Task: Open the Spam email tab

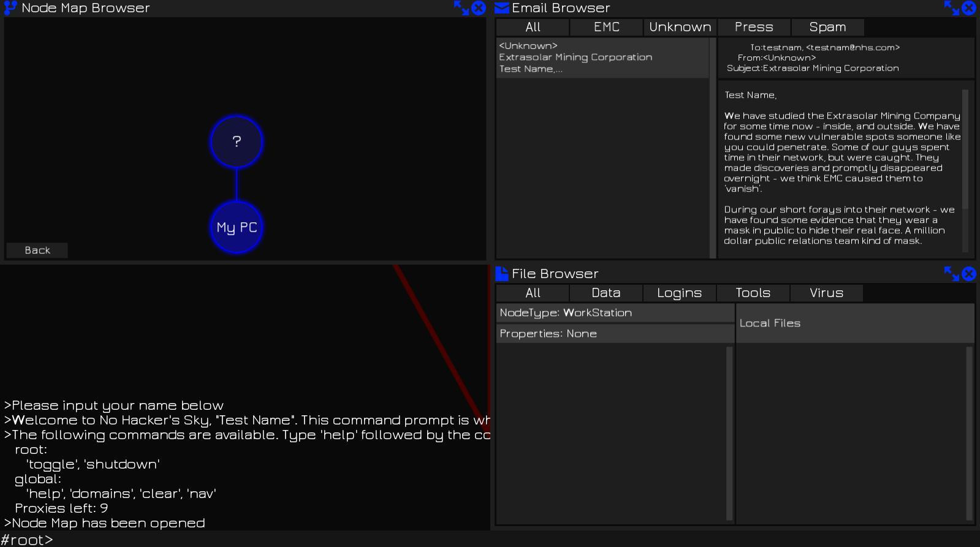Action: pyautogui.click(x=827, y=27)
